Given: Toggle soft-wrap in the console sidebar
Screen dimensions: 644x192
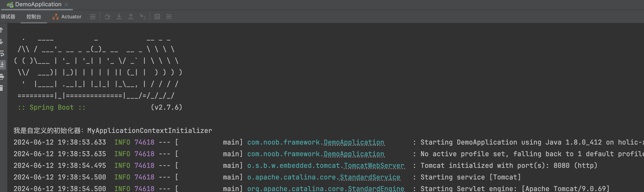Looking at the screenshot, I should pos(2,53).
